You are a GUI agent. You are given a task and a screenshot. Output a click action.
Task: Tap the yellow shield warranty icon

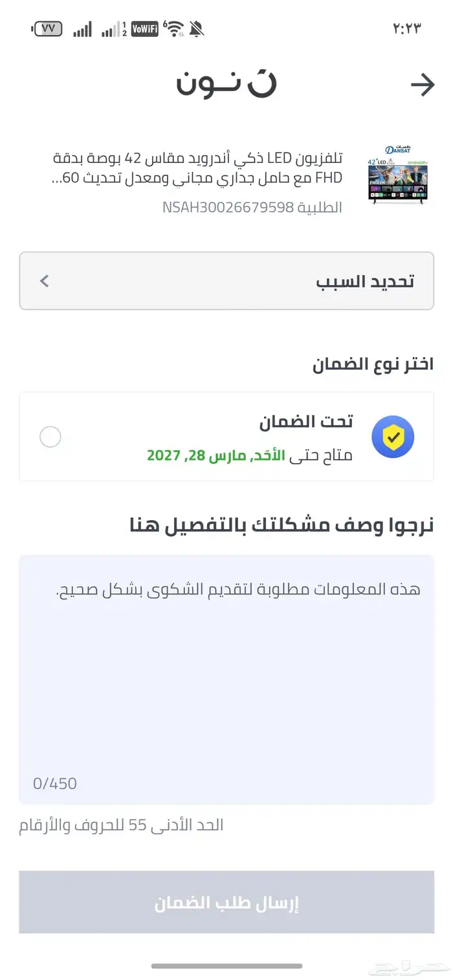coord(393,437)
